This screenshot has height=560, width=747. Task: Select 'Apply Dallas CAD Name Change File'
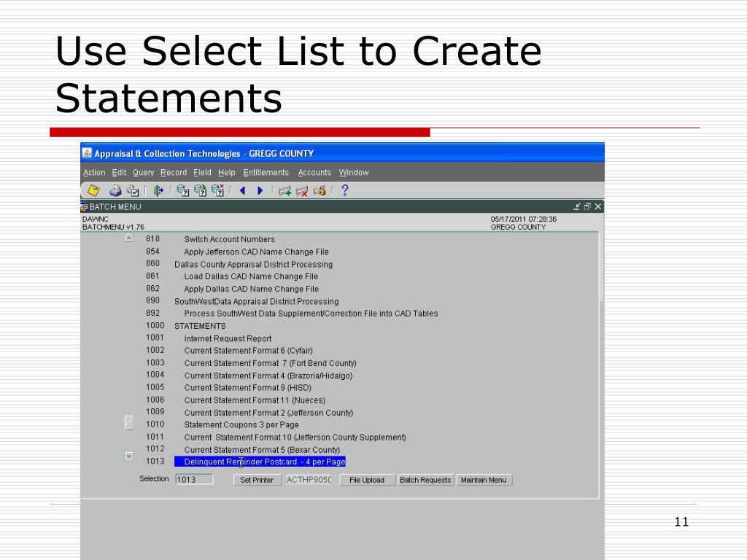tap(252, 289)
